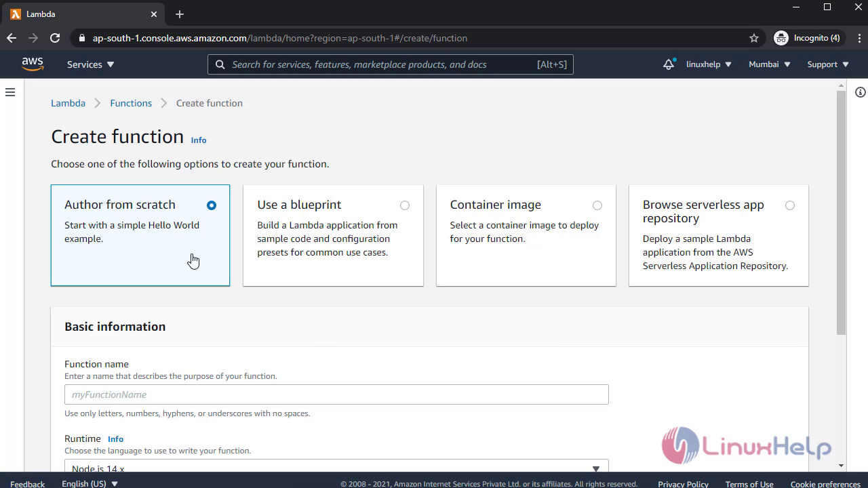Click the search magnifier icon in AWS bar
The height and width of the screenshot is (488, 868).
[x=220, y=64]
